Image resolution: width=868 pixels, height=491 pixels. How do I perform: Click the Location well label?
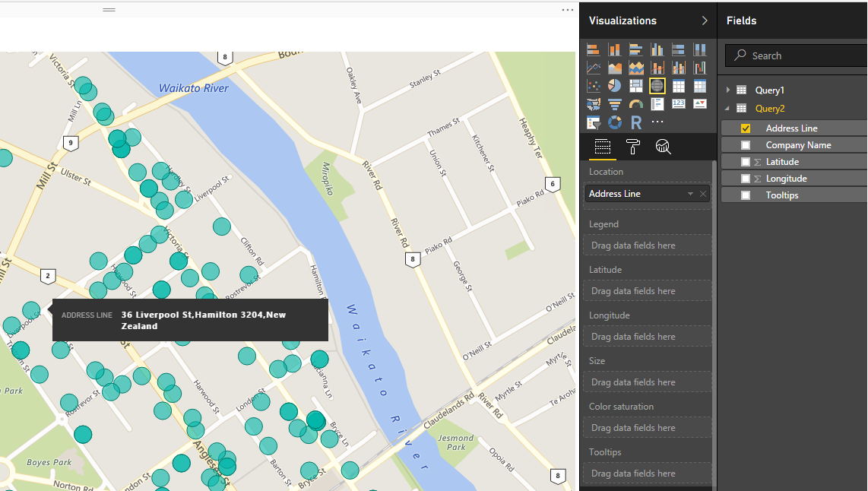(606, 172)
